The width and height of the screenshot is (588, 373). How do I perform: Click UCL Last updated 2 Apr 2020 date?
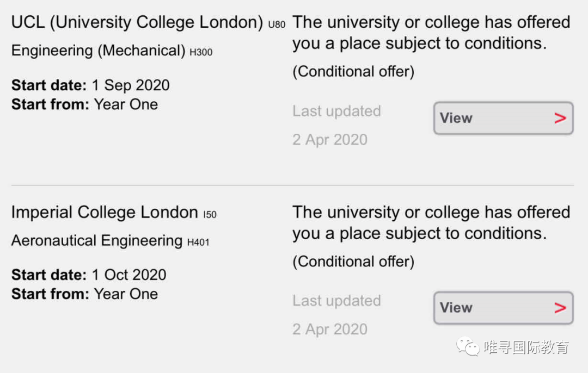click(329, 140)
